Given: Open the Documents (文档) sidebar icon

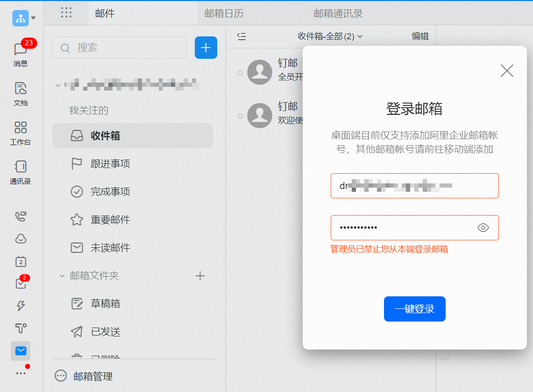Looking at the screenshot, I should pyautogui.click(x=21, y=94).
